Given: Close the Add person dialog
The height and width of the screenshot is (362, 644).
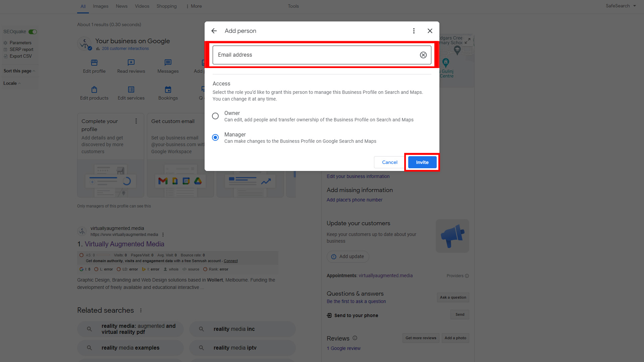Looking at the screenshot, I should tap(430, 31).
